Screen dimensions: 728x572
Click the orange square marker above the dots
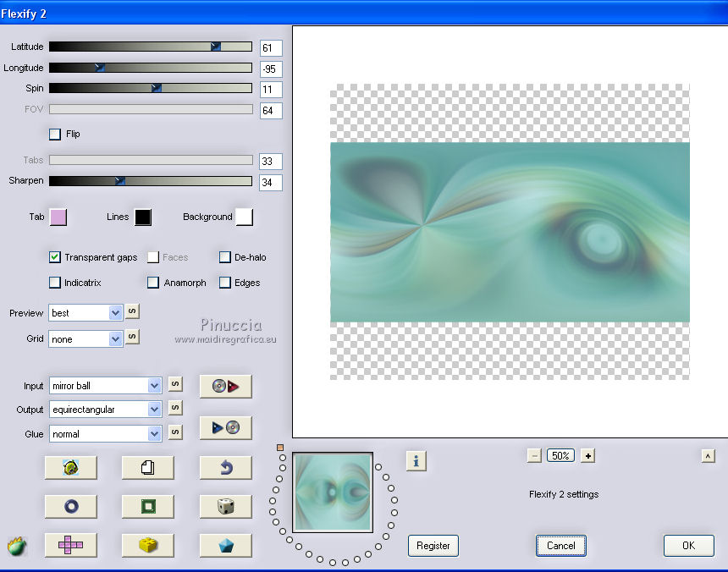280,448
